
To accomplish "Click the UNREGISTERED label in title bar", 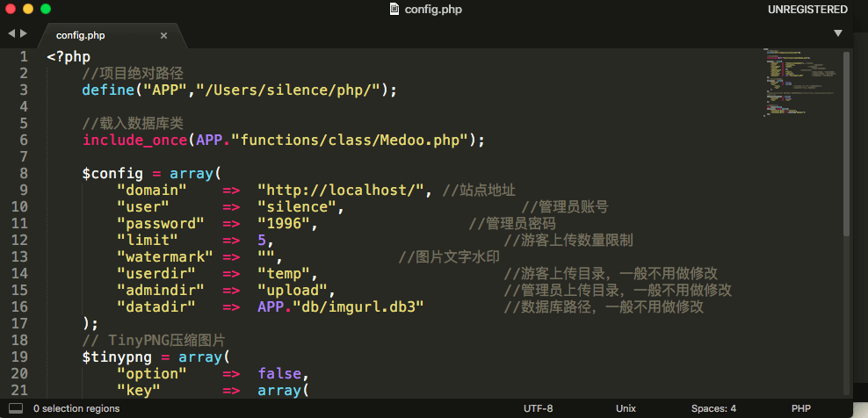I will click(x=807, y=10).
